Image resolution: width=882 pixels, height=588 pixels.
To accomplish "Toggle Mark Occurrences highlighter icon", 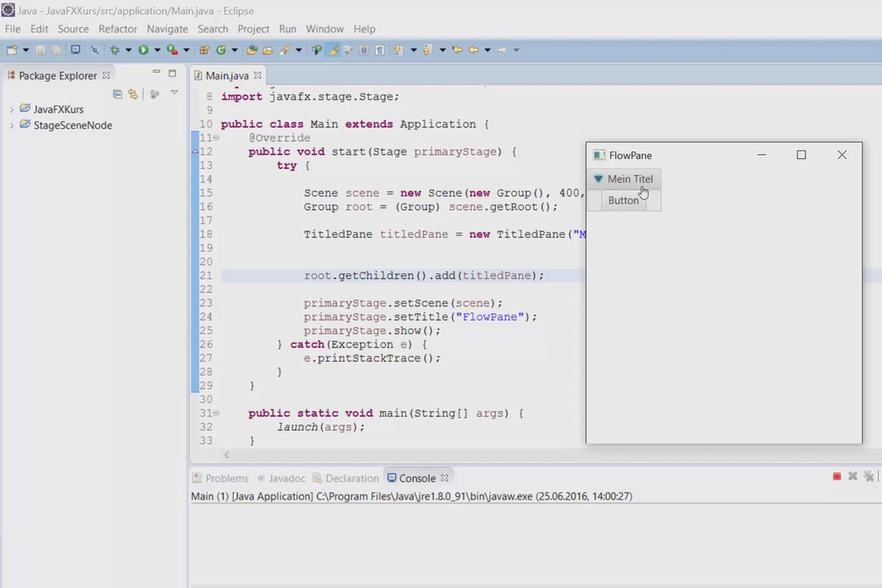I will click(x=332, y=49).
